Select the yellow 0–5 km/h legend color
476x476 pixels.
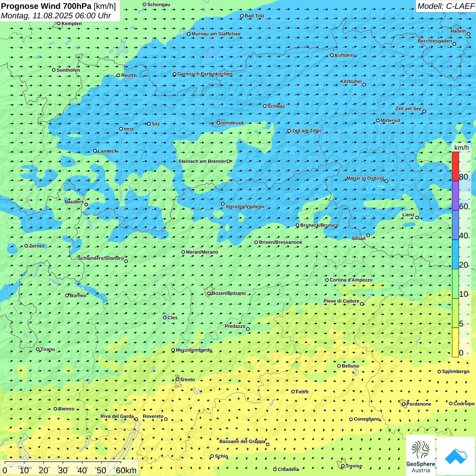455,342
